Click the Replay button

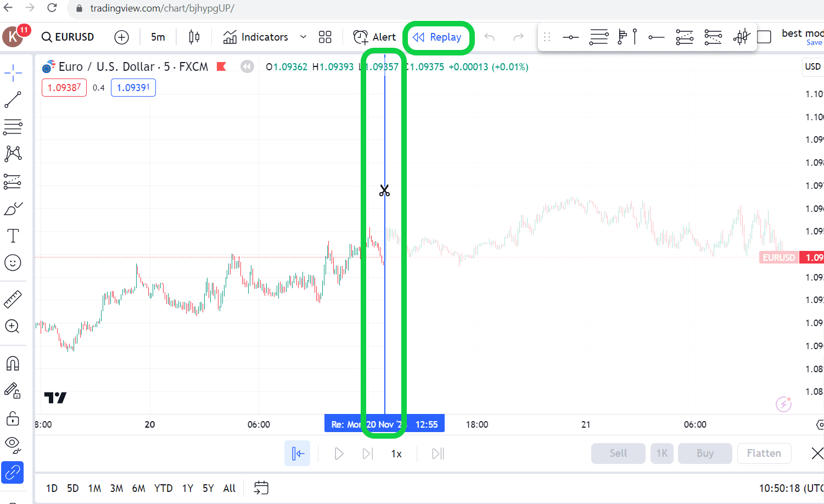click(x=438, y=37)
